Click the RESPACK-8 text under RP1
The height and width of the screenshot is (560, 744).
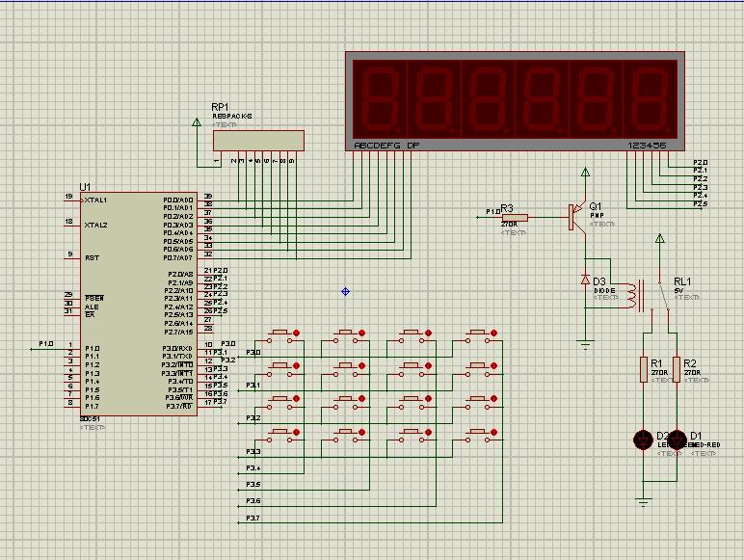[232, 117]
